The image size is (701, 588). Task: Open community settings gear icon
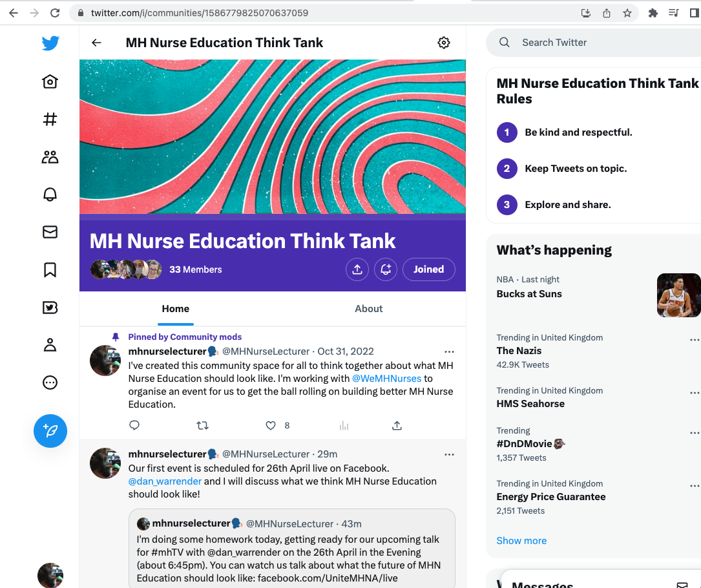(443, 43)
